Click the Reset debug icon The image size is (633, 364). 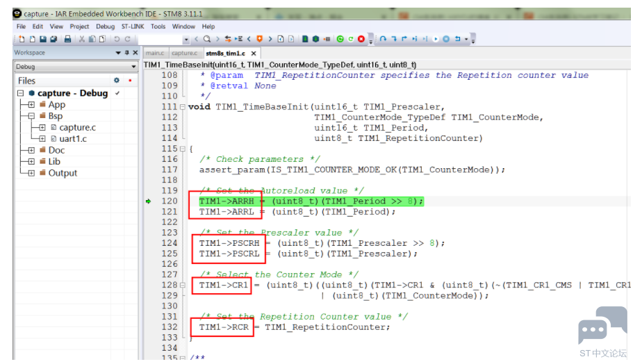[x=457, y=39]
